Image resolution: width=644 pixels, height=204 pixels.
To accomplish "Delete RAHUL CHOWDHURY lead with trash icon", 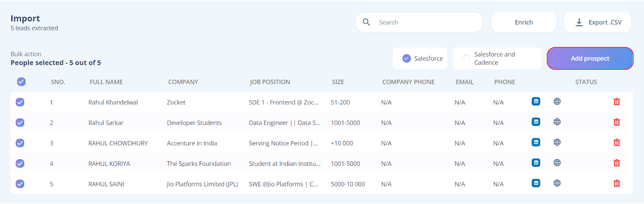I will [617, 143].
